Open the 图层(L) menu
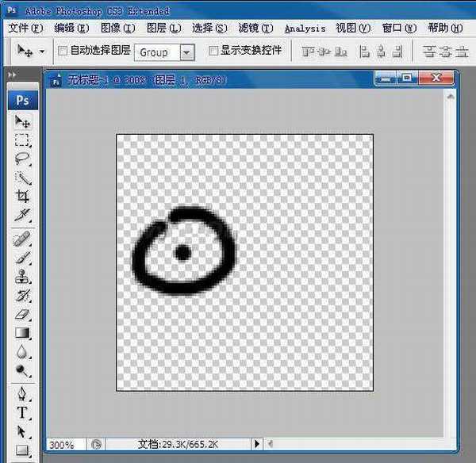This screenshot has width=476, height=463. [163, 28]
